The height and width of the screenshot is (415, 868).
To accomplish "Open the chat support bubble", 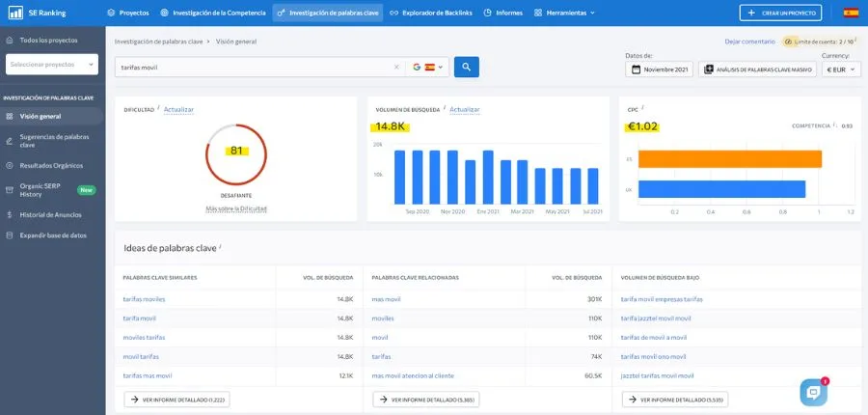I will point(813,392).
